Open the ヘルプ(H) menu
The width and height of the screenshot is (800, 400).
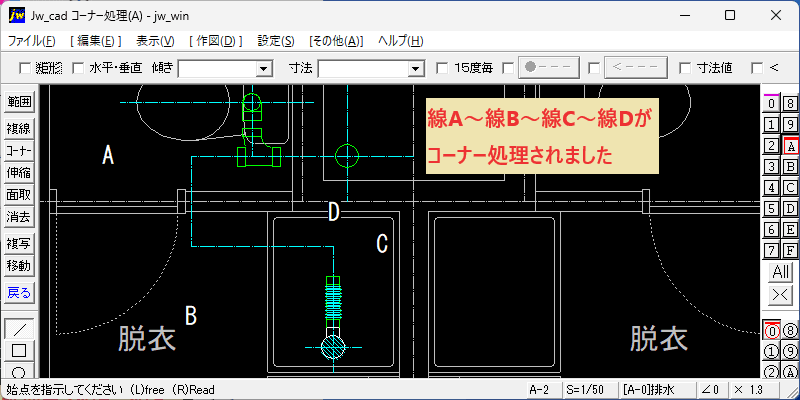point(401,41)
